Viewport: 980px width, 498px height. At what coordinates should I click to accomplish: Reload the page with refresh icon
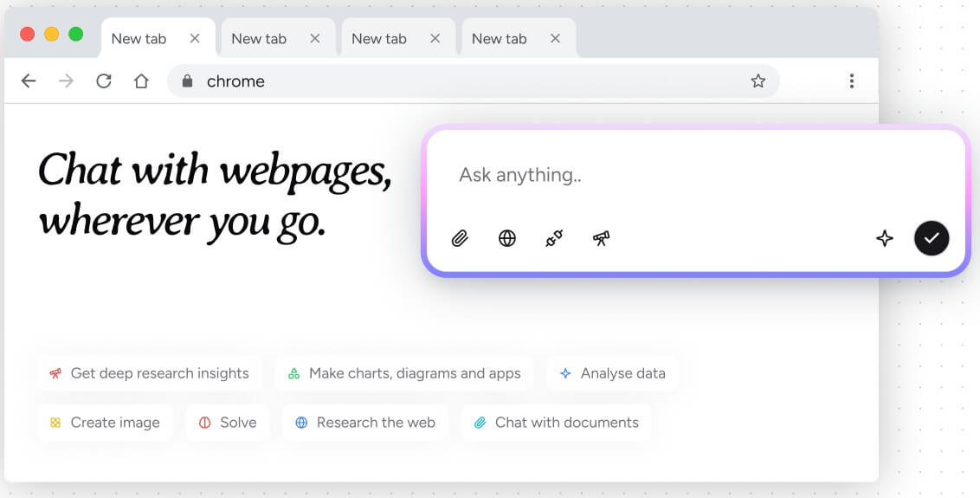(x=104, y=81)
